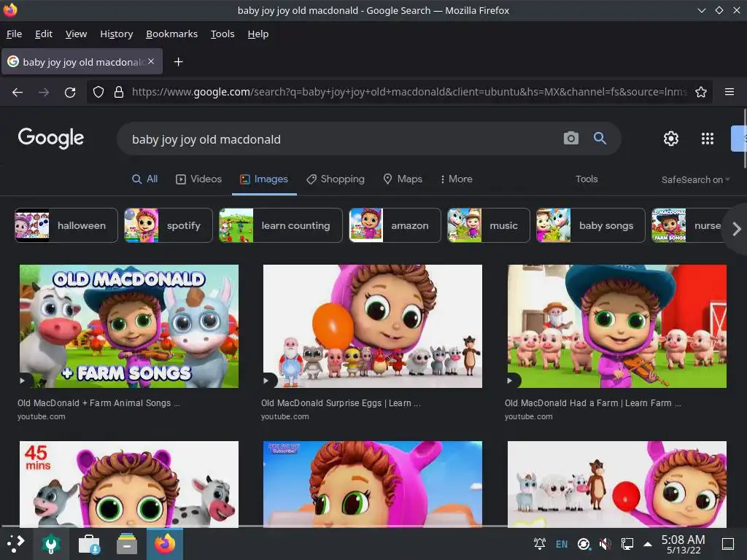Go back using the browser back arrow
Image resolution: width=747 pixels, height=560 pixels.
(x=18, y=92)
